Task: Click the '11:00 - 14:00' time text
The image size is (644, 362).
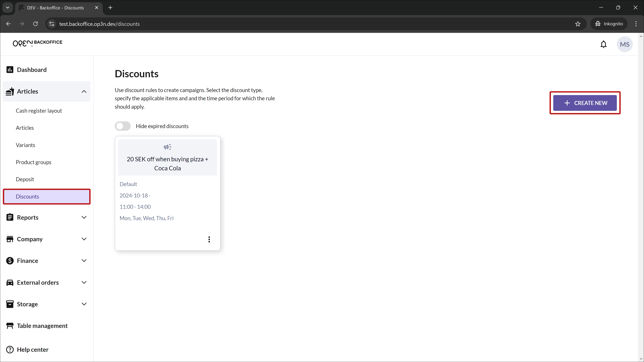Action: pos(135,207)
